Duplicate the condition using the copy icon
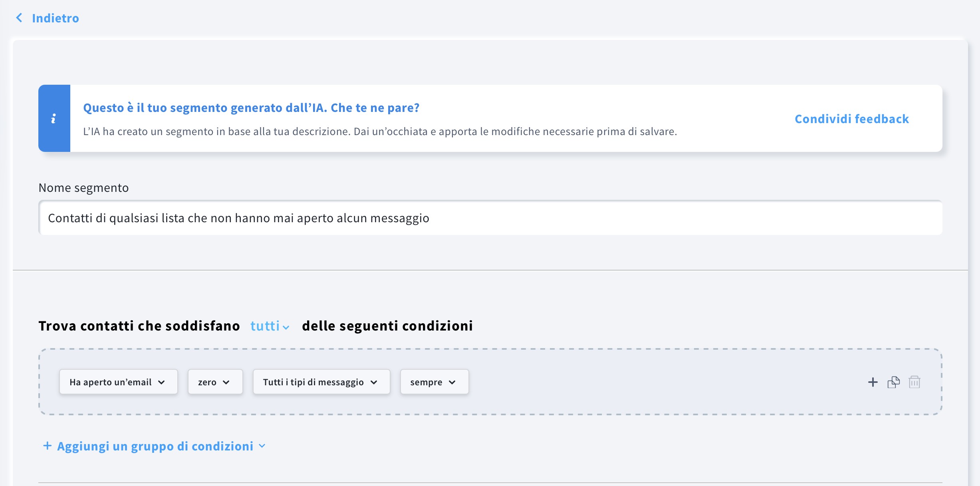Screen dimensions: 980x486 pos(894,382)
